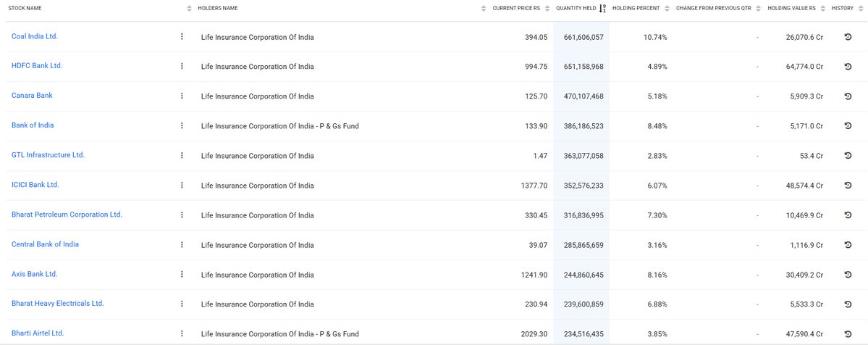Screen dimensions: 868x345
Task: Select holding value 53.4 Cr cell
Action: click(x=811, y=156)
